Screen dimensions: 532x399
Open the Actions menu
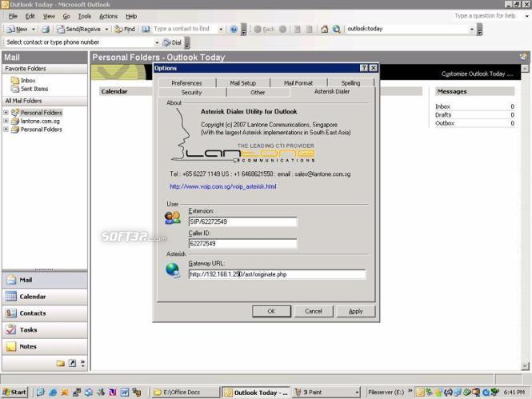pos(108,16)
